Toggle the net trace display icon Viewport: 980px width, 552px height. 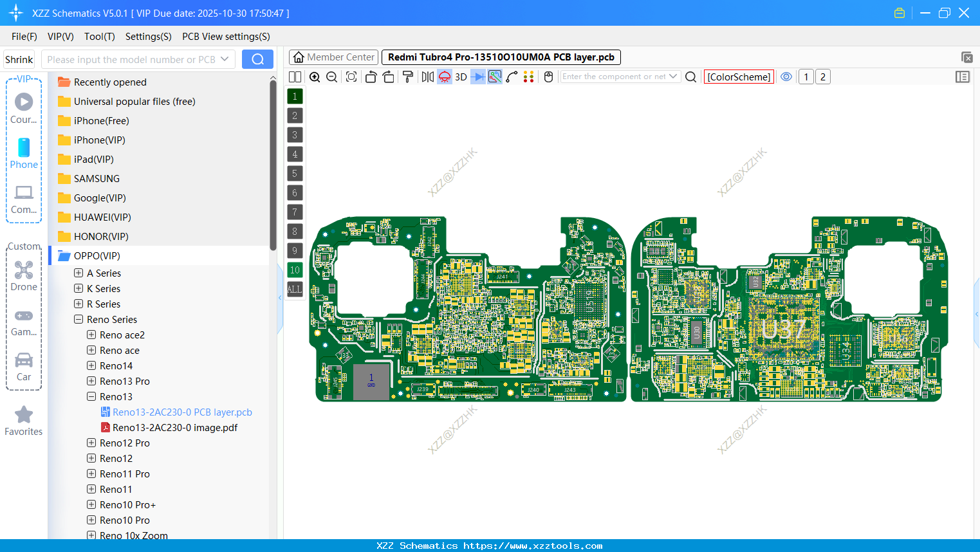[495, 77]
